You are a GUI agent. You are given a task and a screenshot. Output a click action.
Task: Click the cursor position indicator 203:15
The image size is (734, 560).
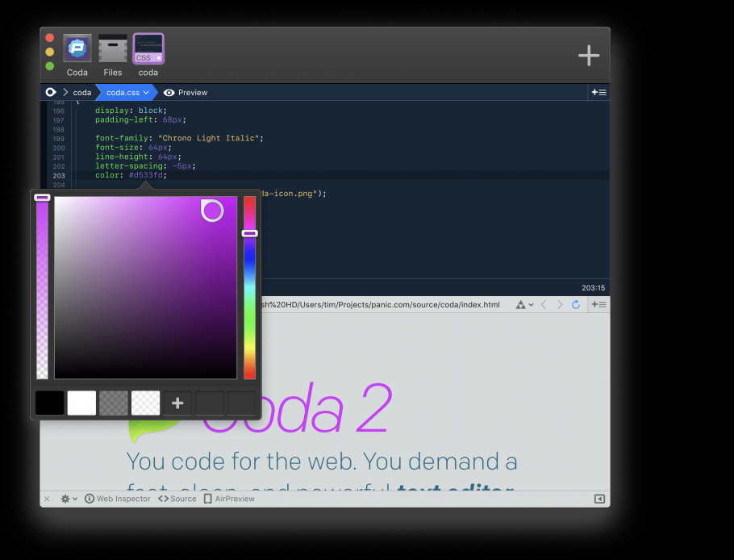[593, 288]
